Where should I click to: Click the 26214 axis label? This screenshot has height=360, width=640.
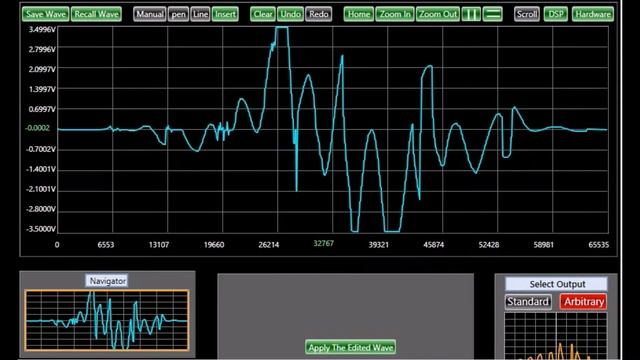pyautogui.click(x=269, y=245)
